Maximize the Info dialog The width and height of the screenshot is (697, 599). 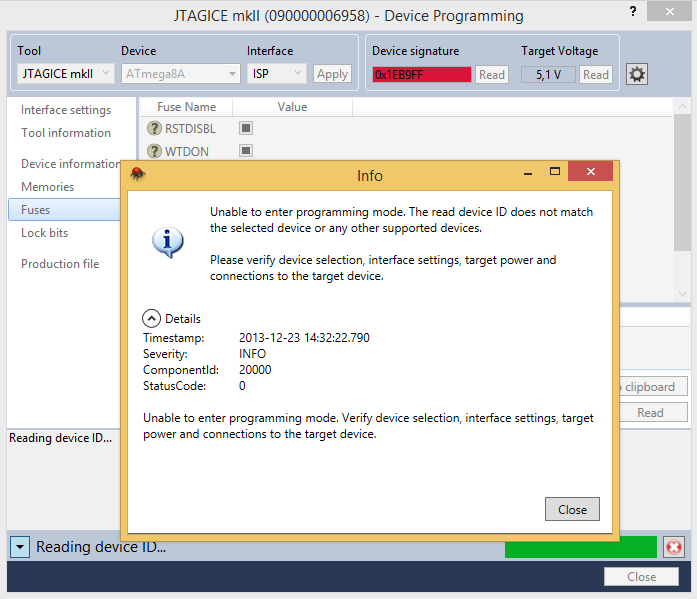coord(555,172)
